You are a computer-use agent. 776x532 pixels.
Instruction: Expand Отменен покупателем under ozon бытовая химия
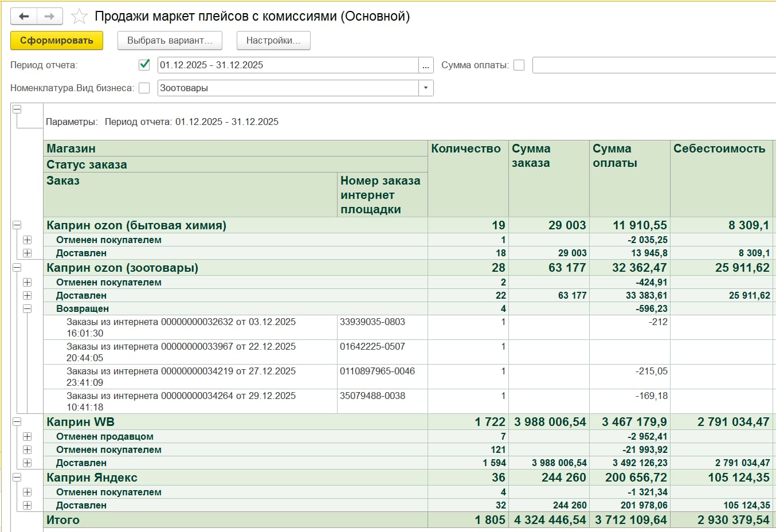(x=27, y=240)
